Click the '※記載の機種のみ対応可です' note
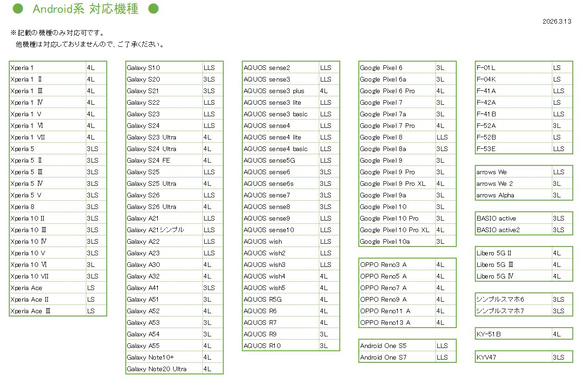This screenshot has height=386, width=583. pyautogui.click(x=58, y=33)
